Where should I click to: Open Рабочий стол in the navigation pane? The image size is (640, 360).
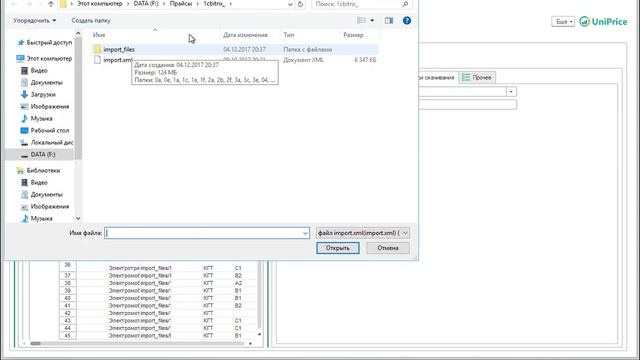coord(50,131)
